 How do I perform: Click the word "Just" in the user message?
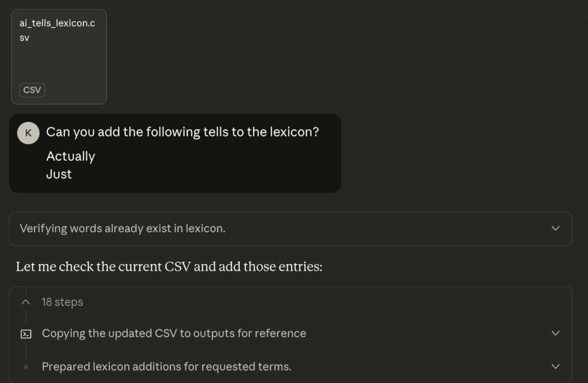(59, 174)
